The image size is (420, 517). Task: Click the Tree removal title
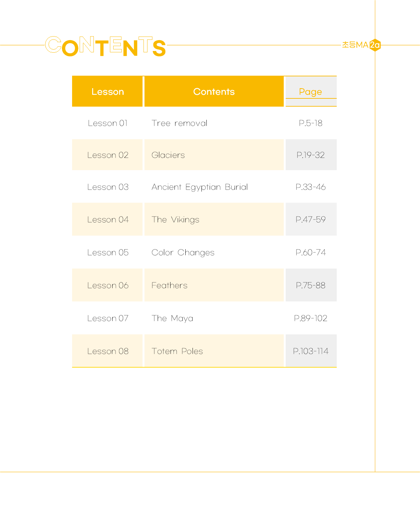[x=179, y=123]
